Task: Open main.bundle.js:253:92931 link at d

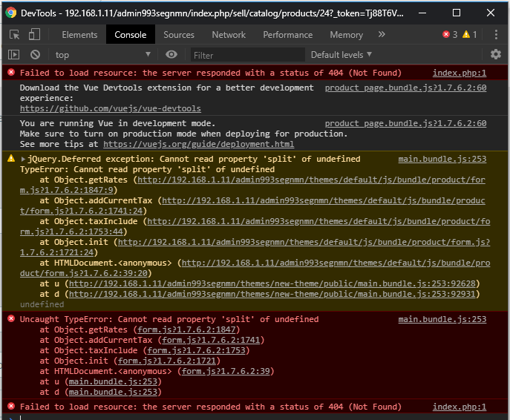Action: 272,294
